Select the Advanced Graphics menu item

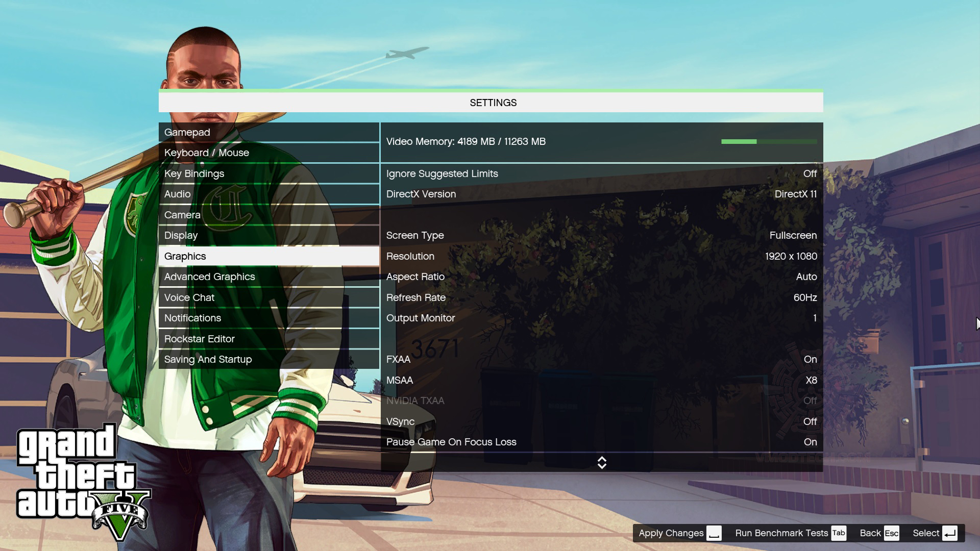point(209,277)
